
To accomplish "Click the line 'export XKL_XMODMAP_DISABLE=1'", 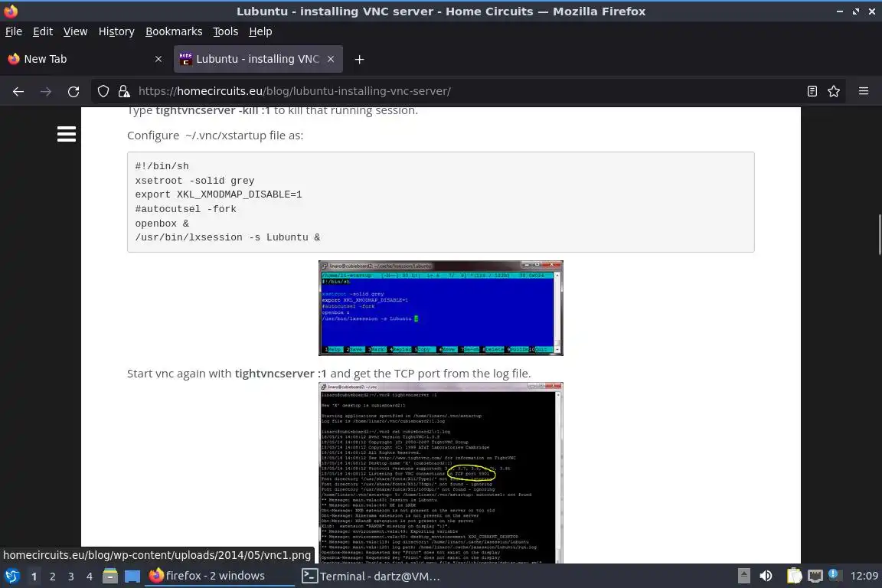I will coord(218,194).
